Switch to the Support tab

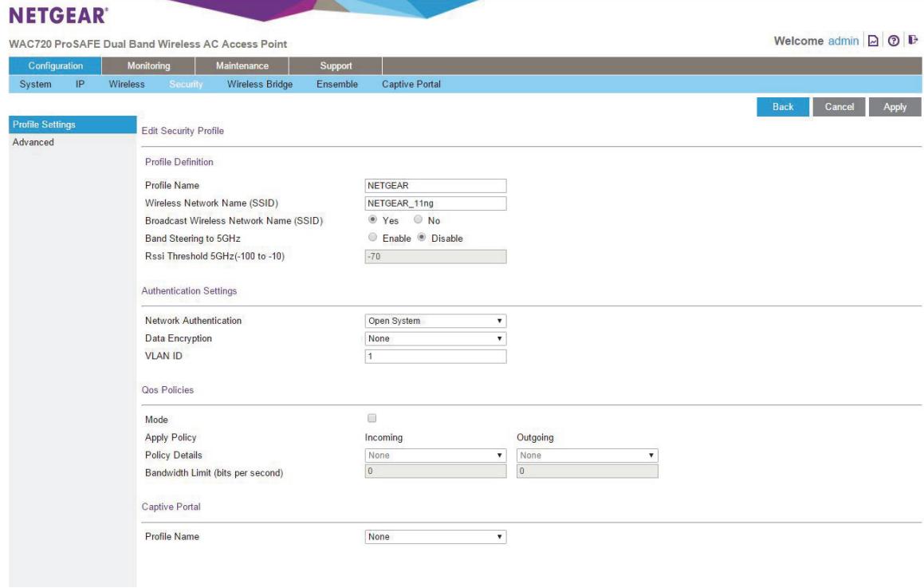coord(336,65)
